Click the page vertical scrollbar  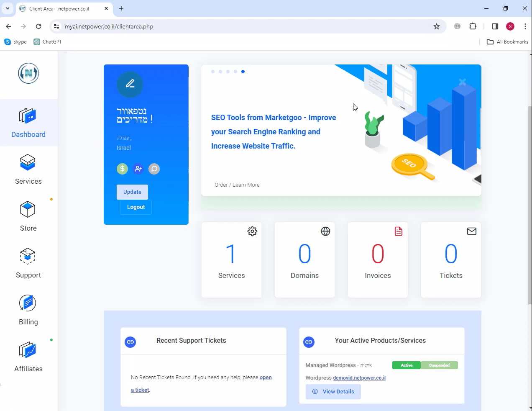click(x=530, y=205)
